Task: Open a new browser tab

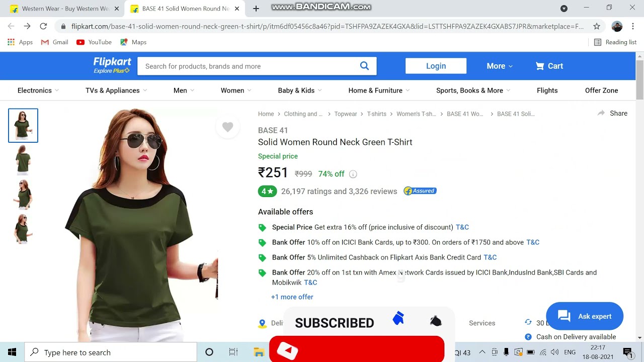Action: [256, 9]
